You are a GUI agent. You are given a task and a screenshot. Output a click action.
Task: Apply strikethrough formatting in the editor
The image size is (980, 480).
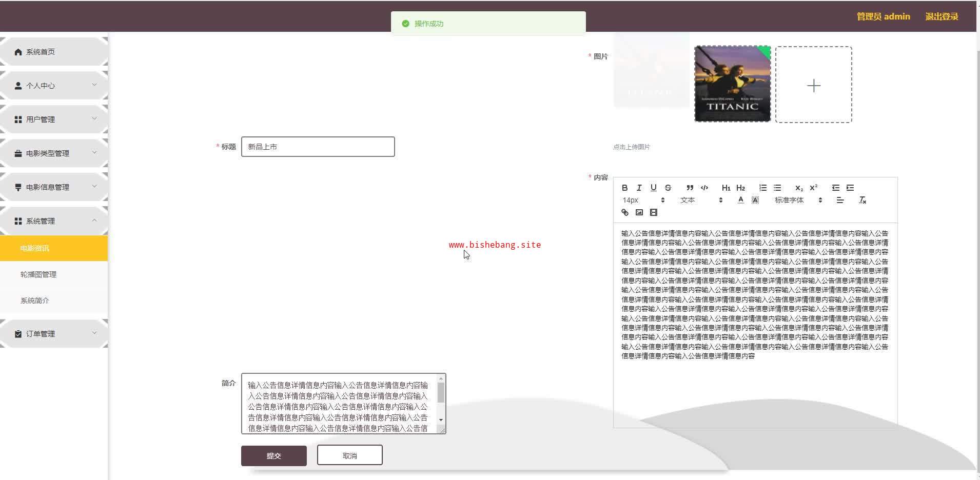point(668,188)
